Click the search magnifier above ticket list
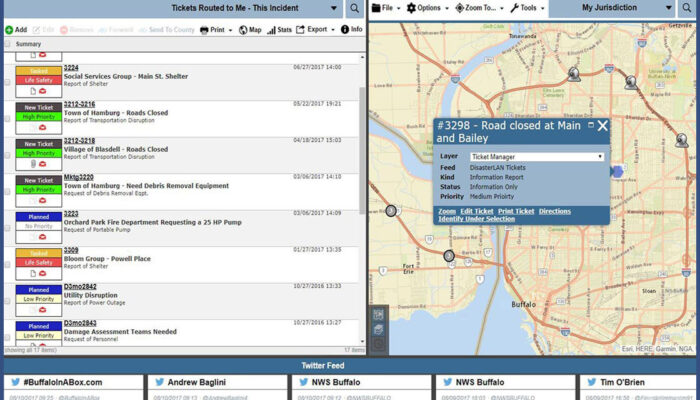 354,8
